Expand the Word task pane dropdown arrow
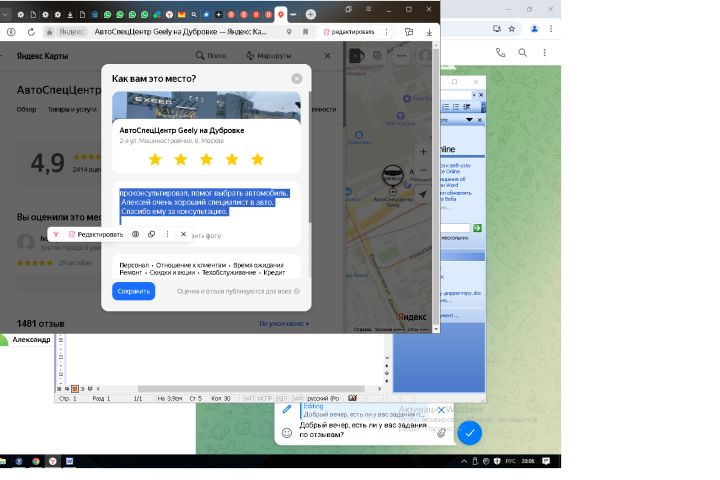 pyautogui.click(x=469, y=119)
